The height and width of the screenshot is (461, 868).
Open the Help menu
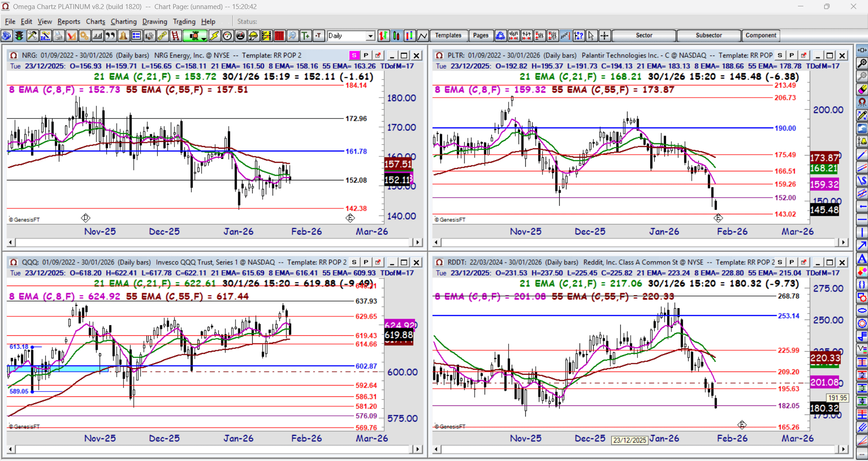coord(208,22)
